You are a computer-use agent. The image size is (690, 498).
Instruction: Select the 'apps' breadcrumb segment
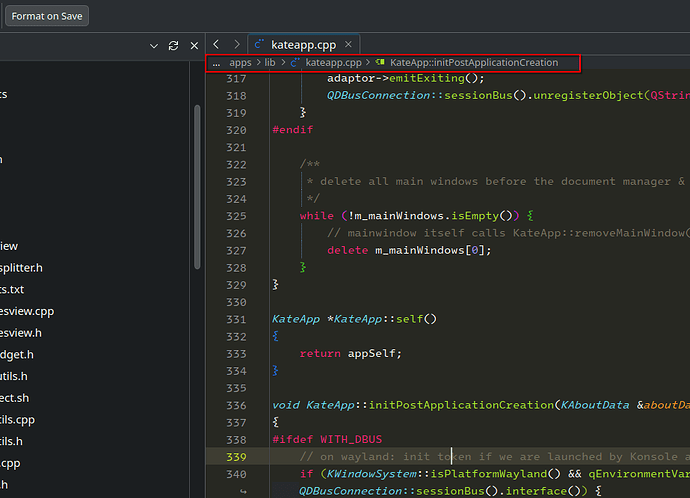240,63
